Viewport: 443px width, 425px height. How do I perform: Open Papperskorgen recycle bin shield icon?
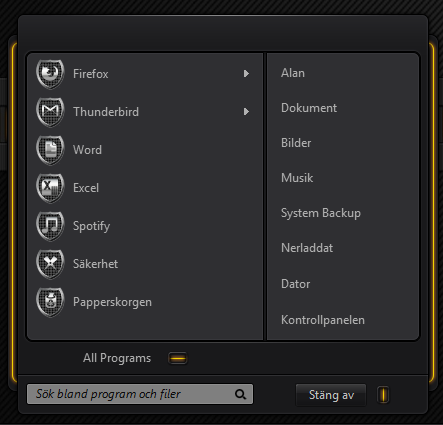coord(50,302)
